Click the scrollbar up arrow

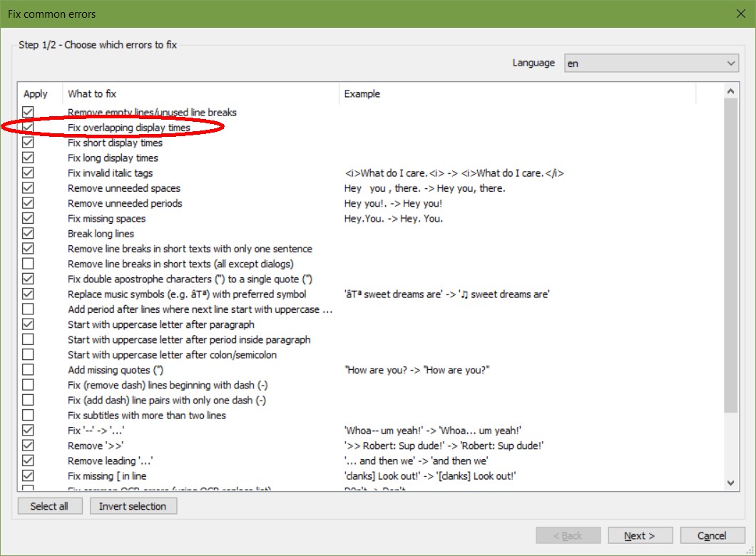point(731,91)
